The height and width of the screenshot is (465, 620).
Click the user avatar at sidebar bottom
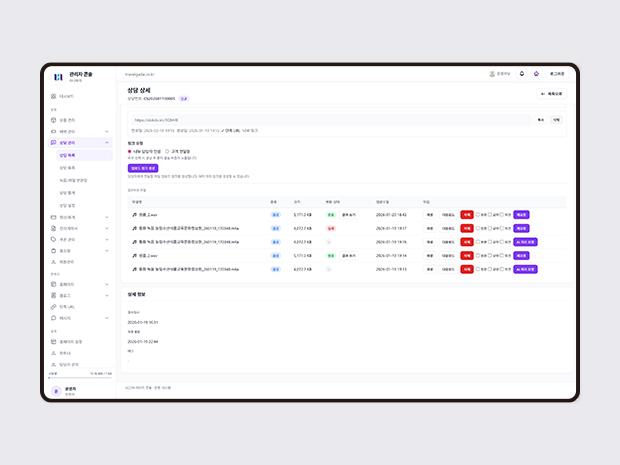[x=56, y=391]
